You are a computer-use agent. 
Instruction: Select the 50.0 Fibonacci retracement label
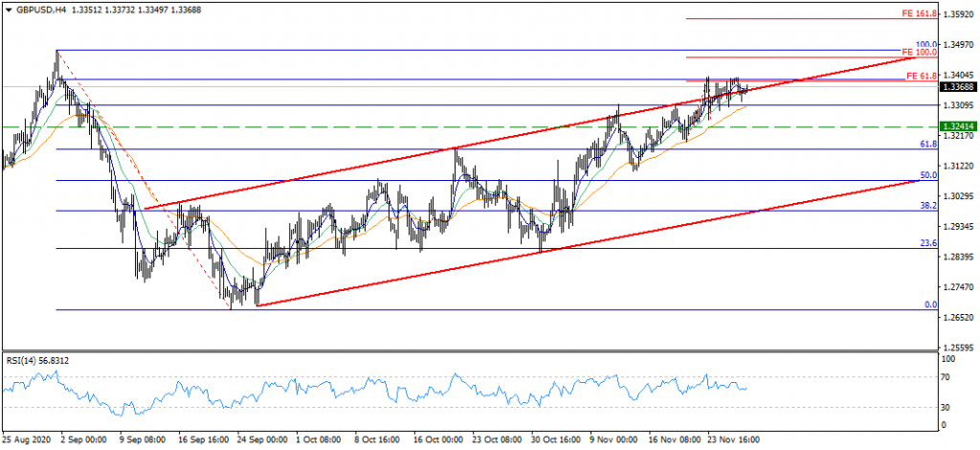pos(926,176)
